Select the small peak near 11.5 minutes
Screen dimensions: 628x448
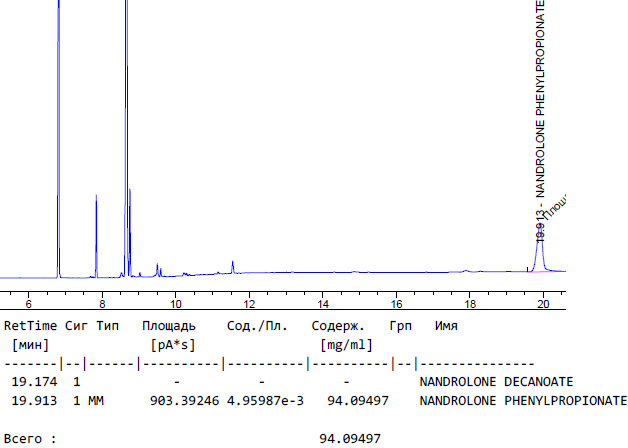coord(233,266)
